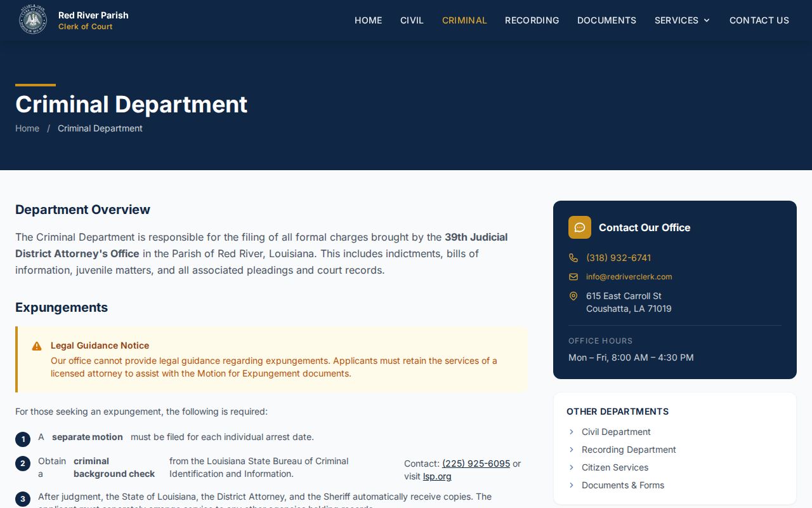Click the chevron beside Citizen Services
This screenshot has width=812, height=508.
pyautogui.click(x=572, y=467)
